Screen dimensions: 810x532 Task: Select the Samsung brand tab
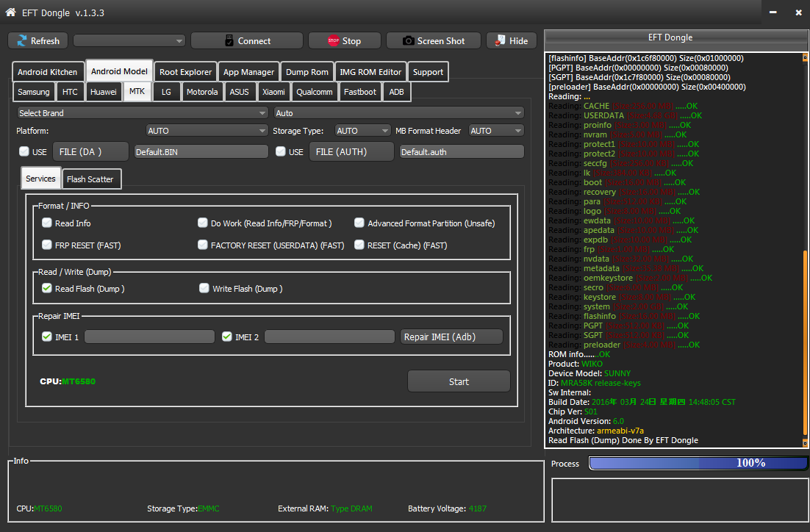(x=34, y=92)
